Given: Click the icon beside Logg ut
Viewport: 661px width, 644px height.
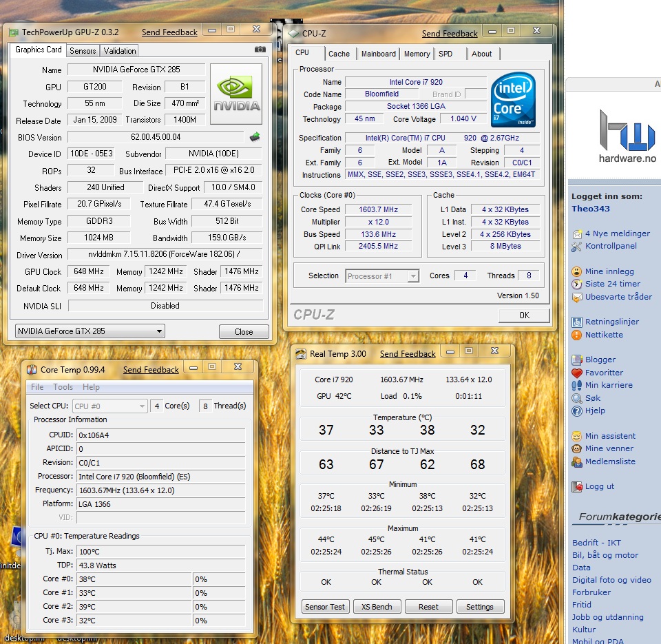Looking at the screenshot, I should tap(577, 487).
